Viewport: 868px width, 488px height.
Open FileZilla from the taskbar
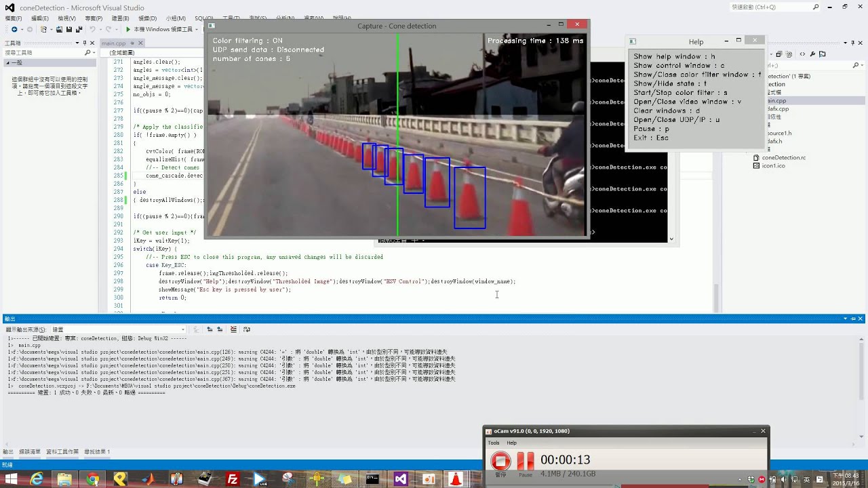click(x=232, y=479)
